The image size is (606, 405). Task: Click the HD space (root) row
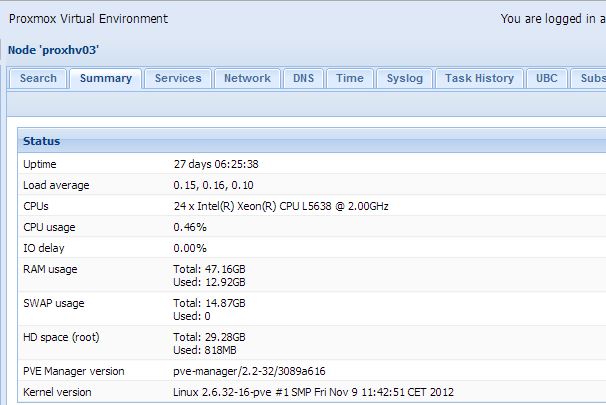coord(61,338)
